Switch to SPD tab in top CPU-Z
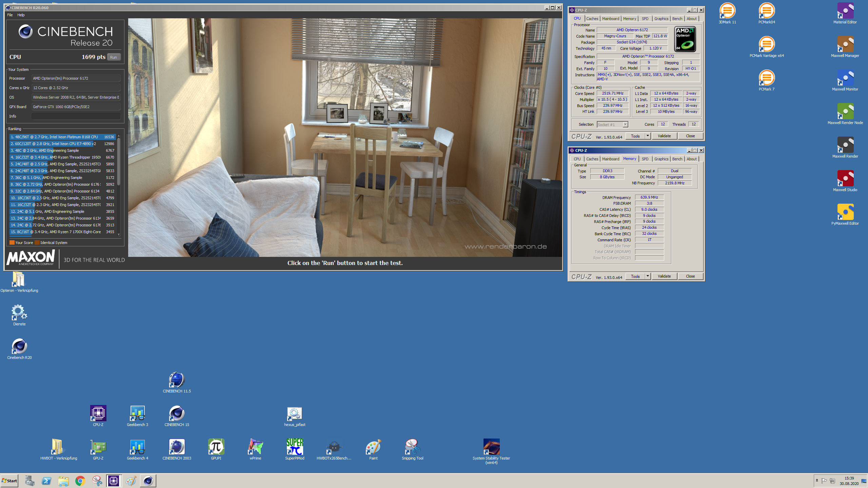The height and width of the screenshot is (488, 868). click(x=645, y=19)
